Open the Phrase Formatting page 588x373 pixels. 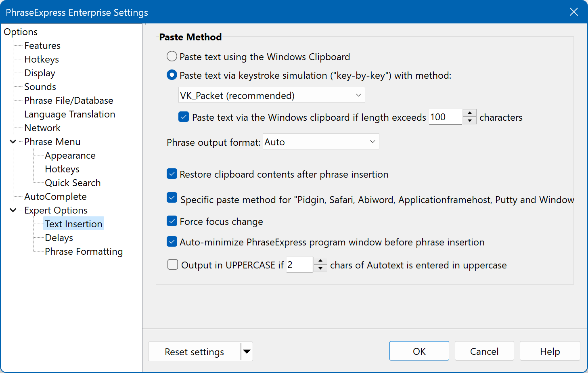pyautogui.click(x=84, y=251)
